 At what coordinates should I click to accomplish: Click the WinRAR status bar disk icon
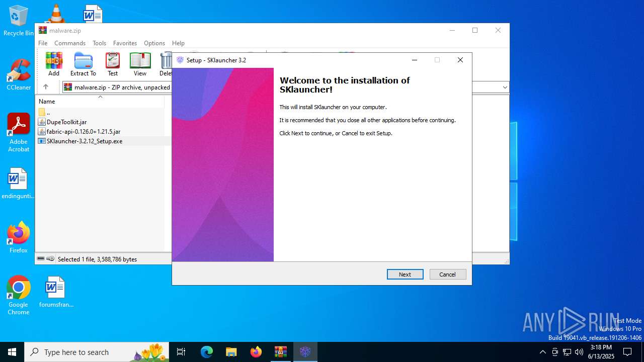click(41, 259)
